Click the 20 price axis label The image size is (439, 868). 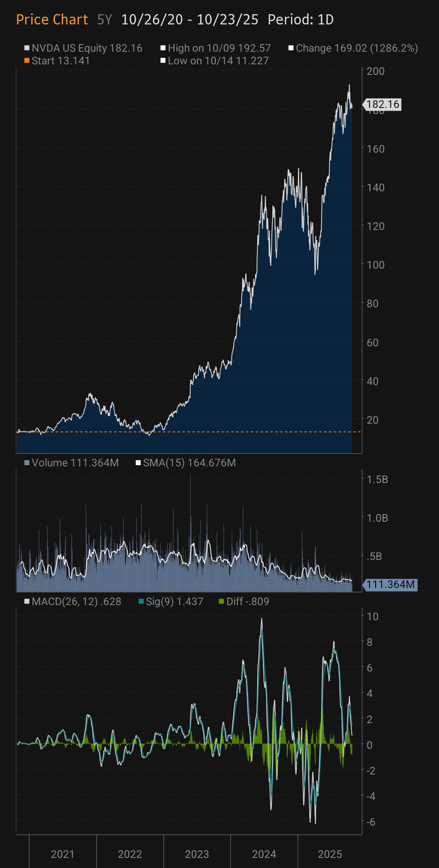point(372,420)
